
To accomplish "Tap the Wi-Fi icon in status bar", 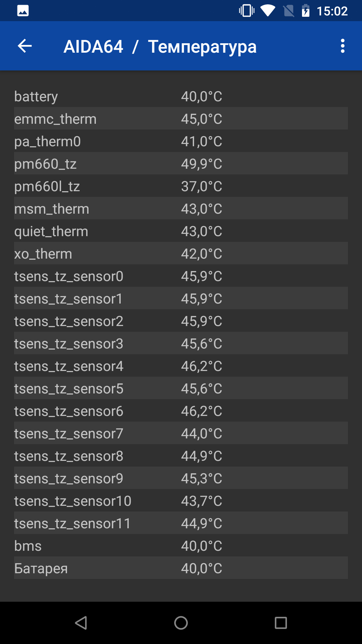I will tap(268, 11).
